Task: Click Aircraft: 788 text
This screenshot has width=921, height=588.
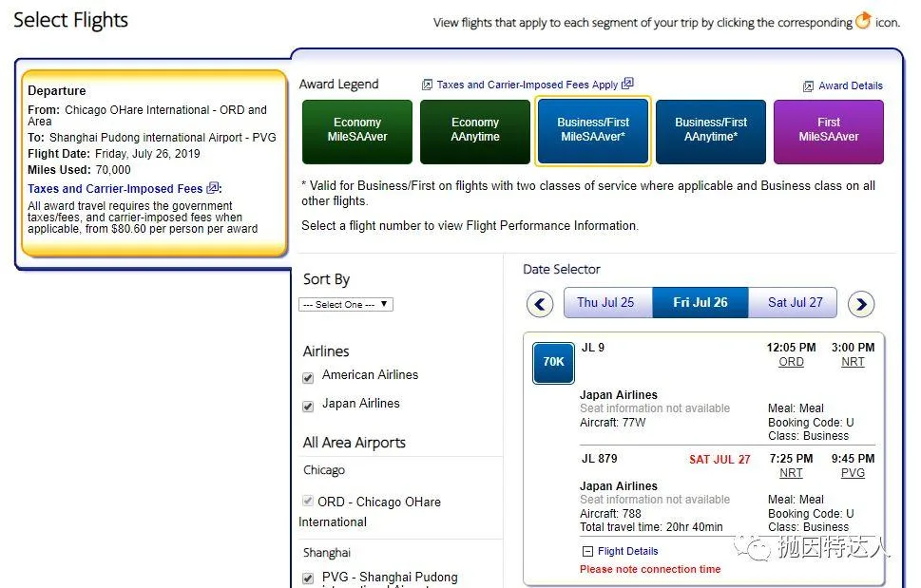Action: pyautogui.click(x=610, y=514)
